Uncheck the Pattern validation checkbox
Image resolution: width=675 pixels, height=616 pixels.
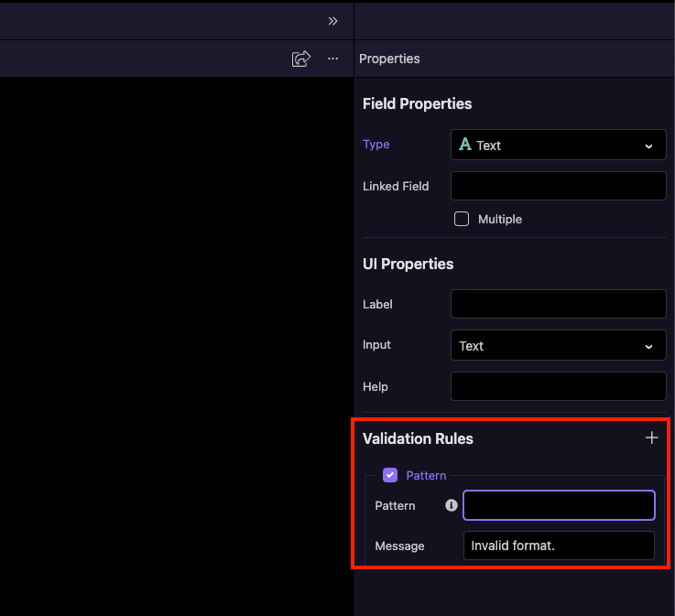[390, 475]
